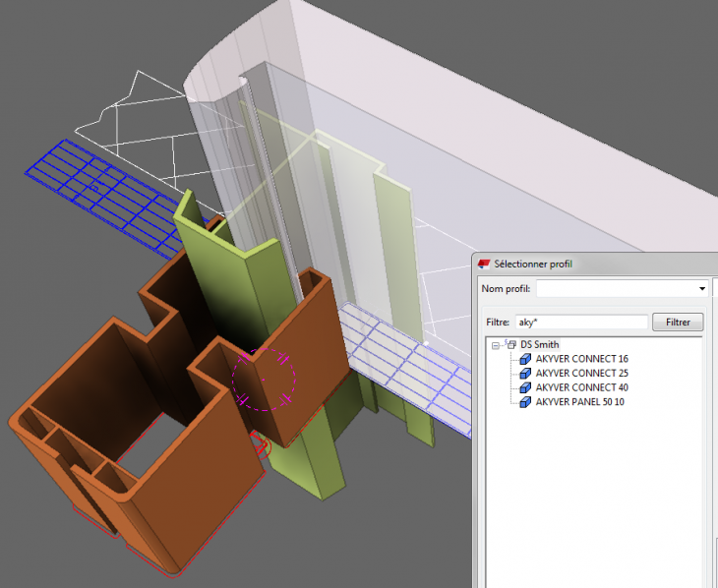Click the magenta dashed circle marker
The width and height of the screenshot is (718, 588).
coord(263,377)
